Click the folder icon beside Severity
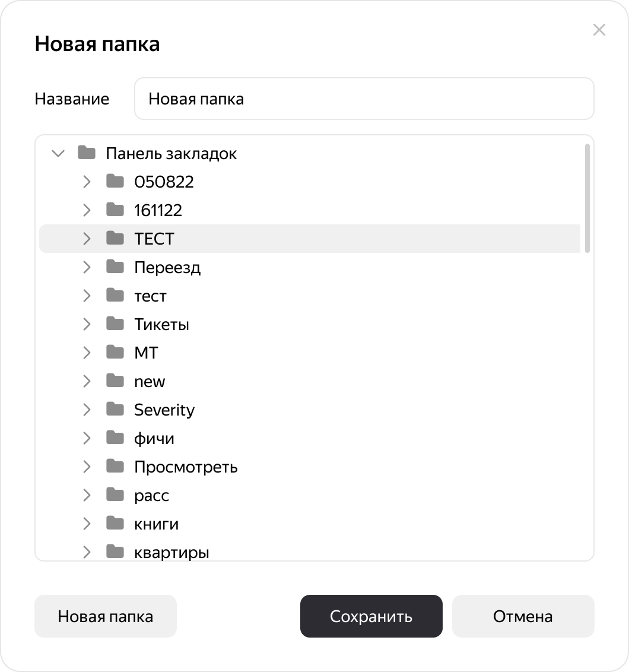Screen dimensions: 629x672 (x=115, y=410)
